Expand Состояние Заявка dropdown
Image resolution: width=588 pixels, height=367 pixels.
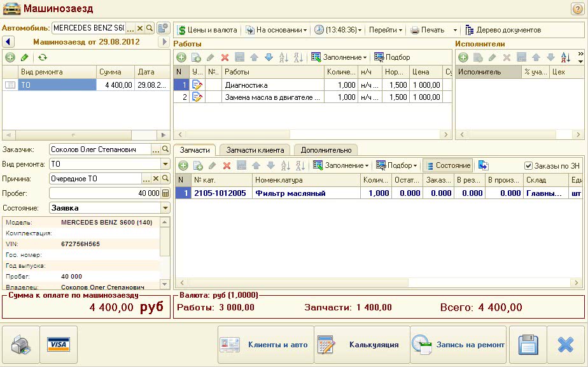click(165, 208)
